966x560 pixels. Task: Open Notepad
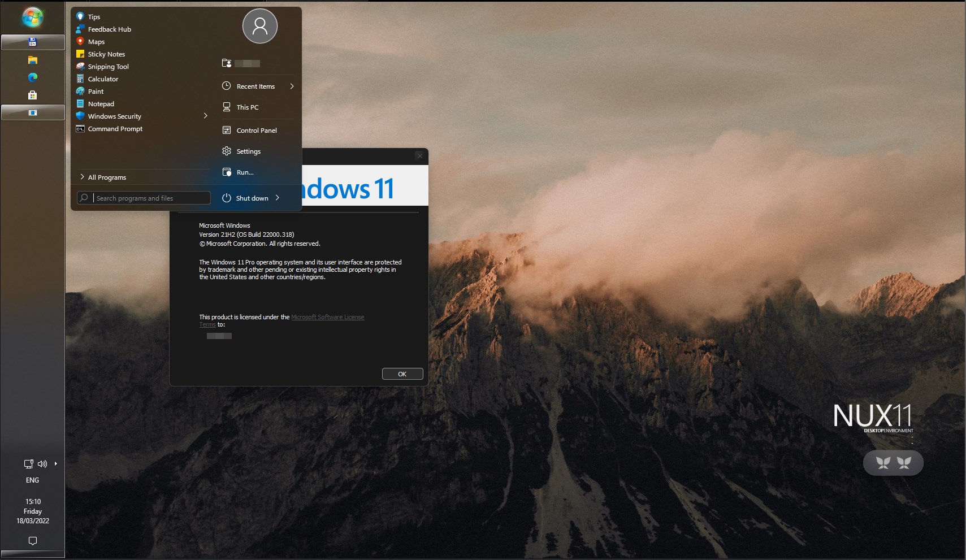point(102,103)
